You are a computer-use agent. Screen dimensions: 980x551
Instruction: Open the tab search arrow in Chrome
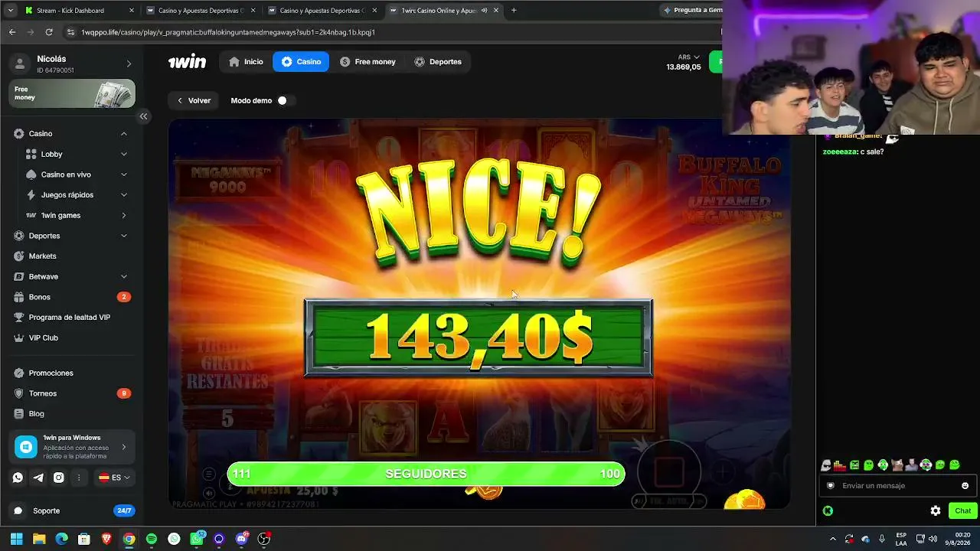click(10, 11)
